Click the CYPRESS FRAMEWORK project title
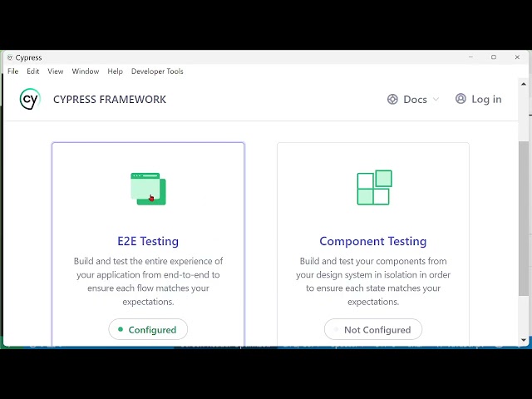 click(x=110, y=100)
